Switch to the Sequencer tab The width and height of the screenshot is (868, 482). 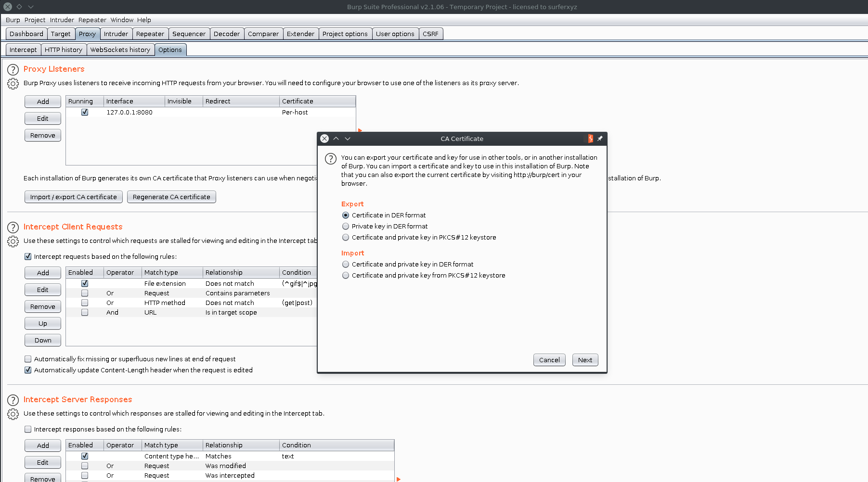coord(189,34)
